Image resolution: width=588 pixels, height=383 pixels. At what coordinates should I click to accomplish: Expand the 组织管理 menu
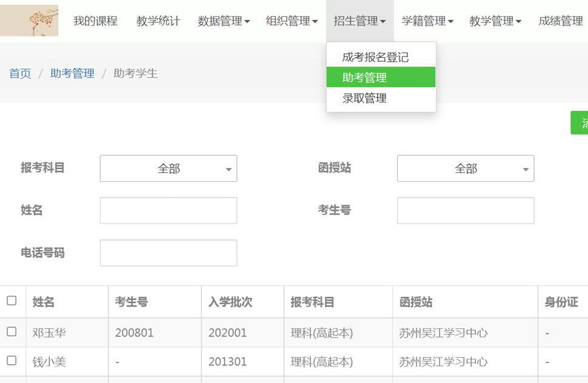click(x=292, y=21)
